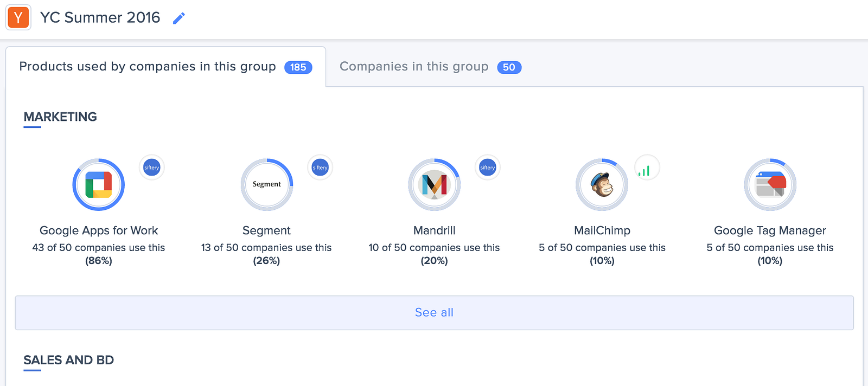Switch to Companies in this group tab
The width and height of the screenshot is (868, 386).
414,67
